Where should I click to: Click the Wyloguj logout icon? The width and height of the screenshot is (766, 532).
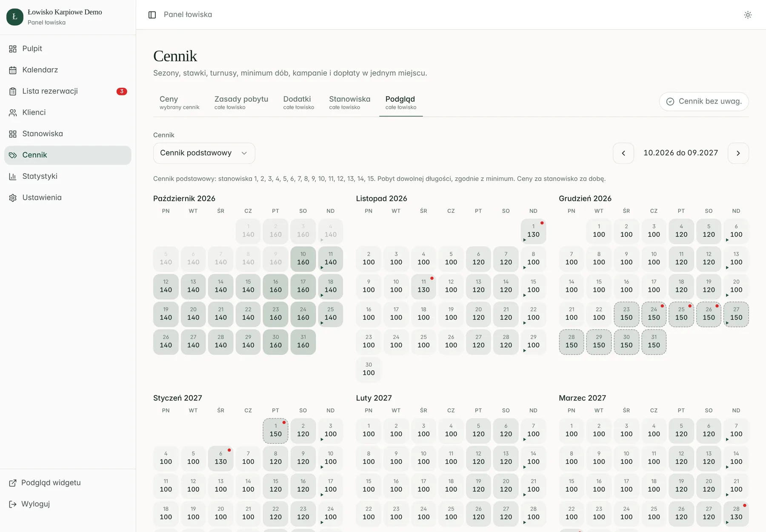pos(13,504)
